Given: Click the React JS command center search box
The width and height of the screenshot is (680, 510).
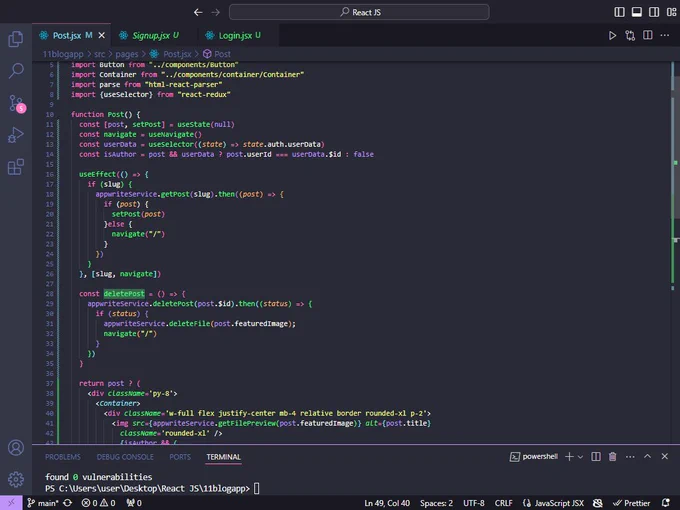Looking at the screenshot, I should (x=359, y=12).
